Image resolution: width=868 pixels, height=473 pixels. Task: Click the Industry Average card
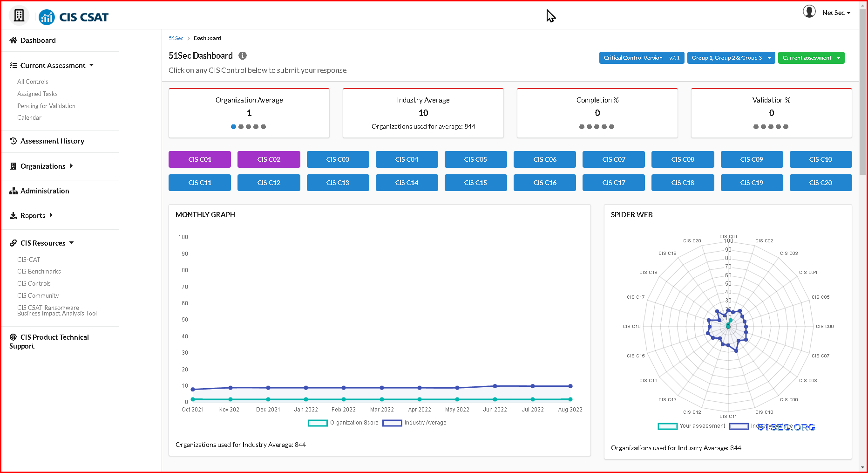(423, 113)
